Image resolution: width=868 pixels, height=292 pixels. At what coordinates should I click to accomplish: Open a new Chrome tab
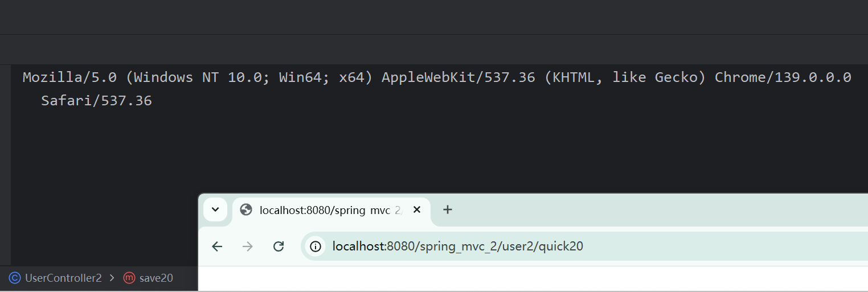[x=448, y=210]
